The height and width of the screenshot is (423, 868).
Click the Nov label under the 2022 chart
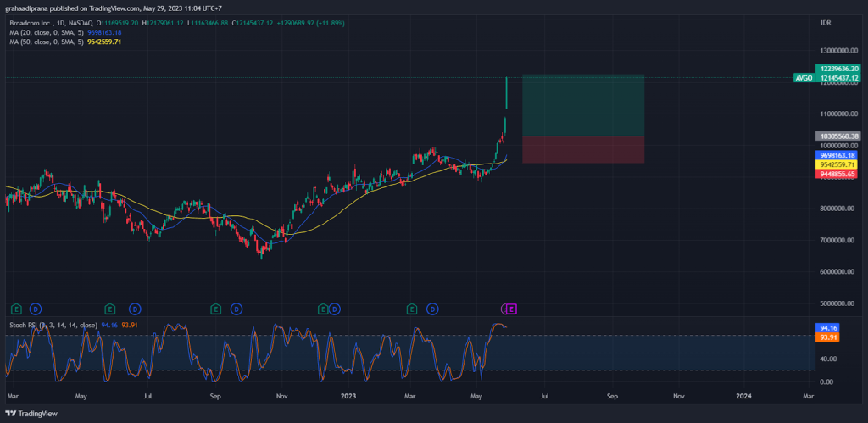pyautogui.click(x=281, y=397)
